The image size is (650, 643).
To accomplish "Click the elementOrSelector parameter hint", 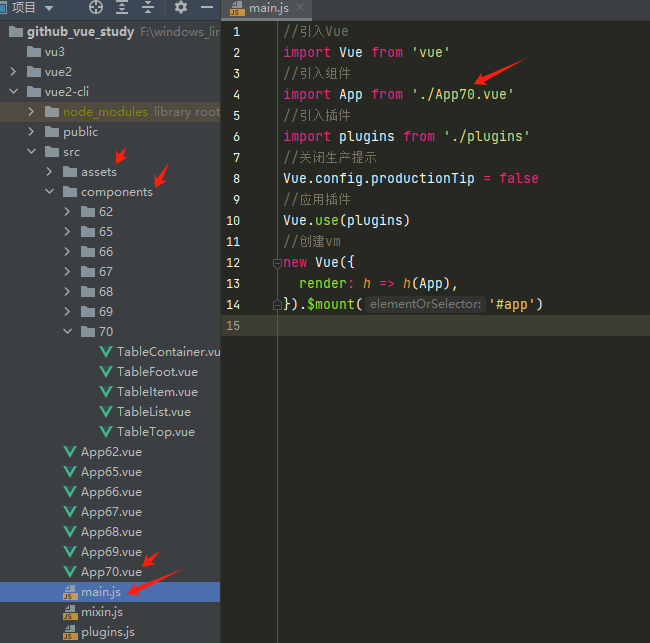I will pyautogui.click(x=425, y=304).
